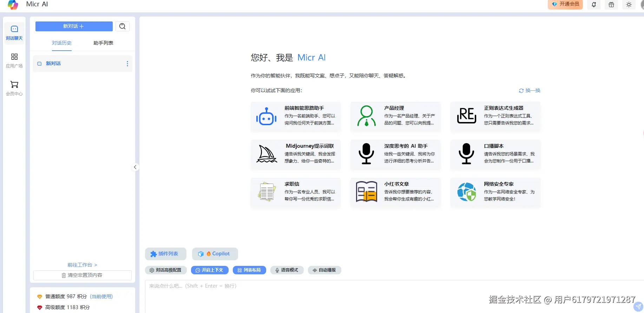Click the Micr AI logo icon
644x313 pixels.
click(13, 5)
